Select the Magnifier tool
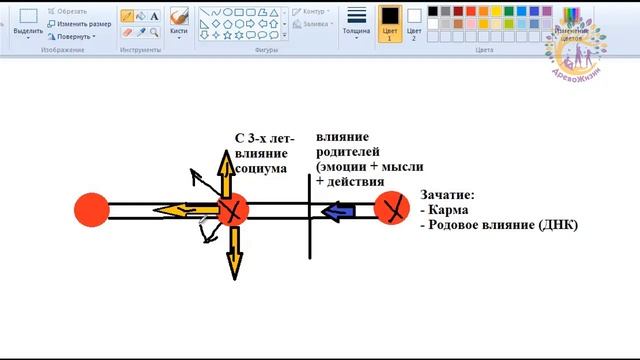 154,32
